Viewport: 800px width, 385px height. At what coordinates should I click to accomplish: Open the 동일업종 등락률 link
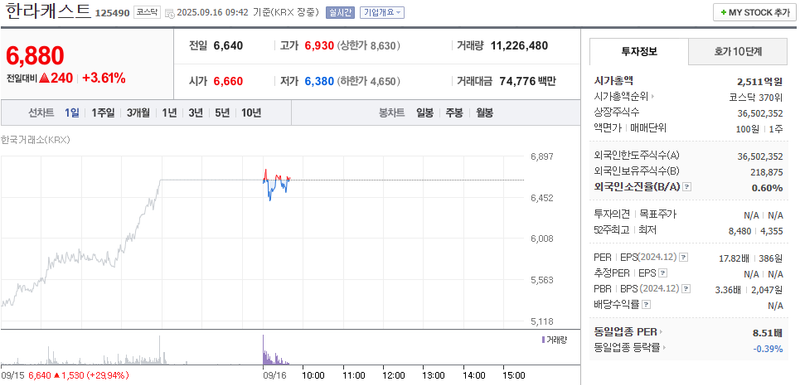pyautogui.click(x=630, y=348)
